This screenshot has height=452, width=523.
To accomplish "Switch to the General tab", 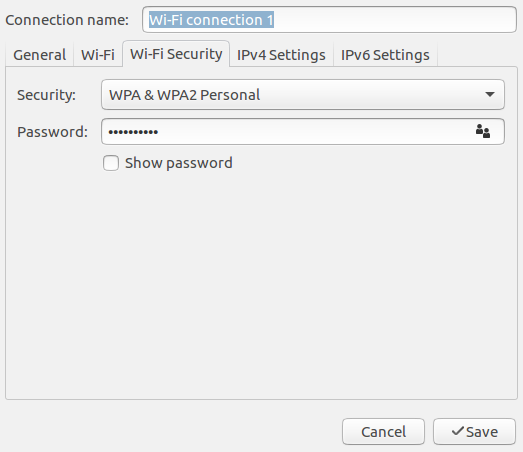I will [39, 55].
